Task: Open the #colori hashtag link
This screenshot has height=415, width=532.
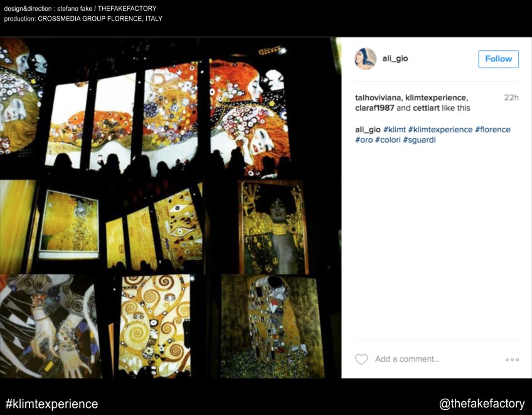Action: click(388, 140)
